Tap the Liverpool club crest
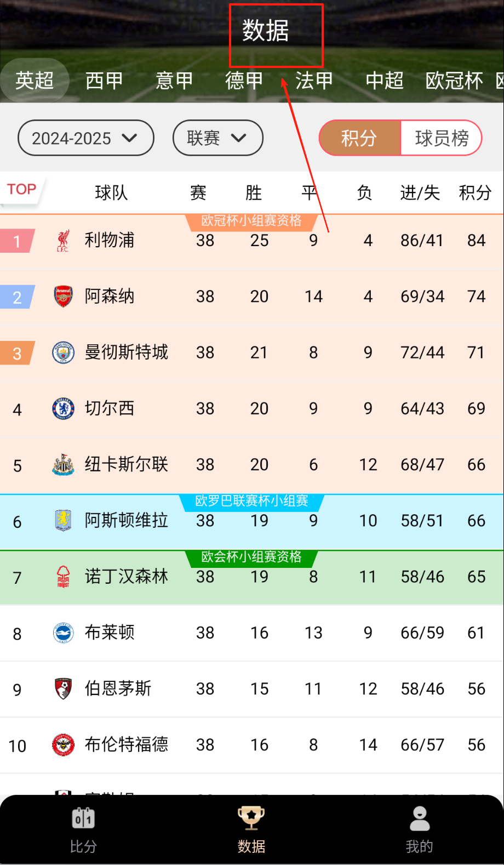This screenshot has height=865, width=504. coord(63,241)
